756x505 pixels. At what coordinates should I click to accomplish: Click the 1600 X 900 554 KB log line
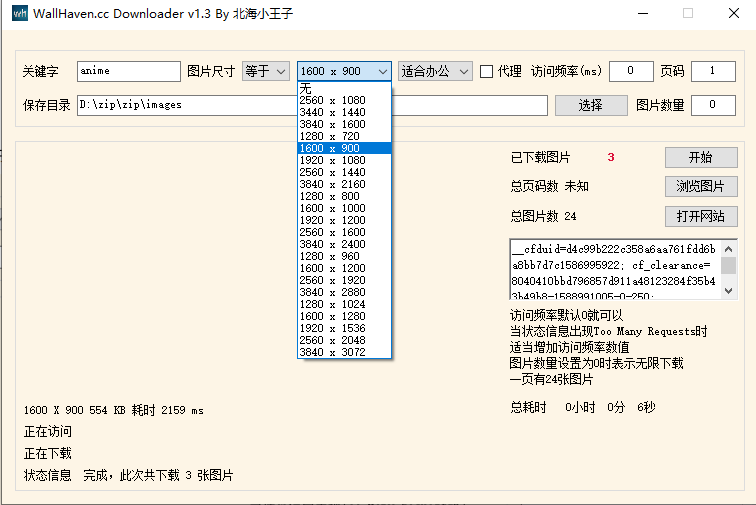pyautogui.click(x=114, y=410)
